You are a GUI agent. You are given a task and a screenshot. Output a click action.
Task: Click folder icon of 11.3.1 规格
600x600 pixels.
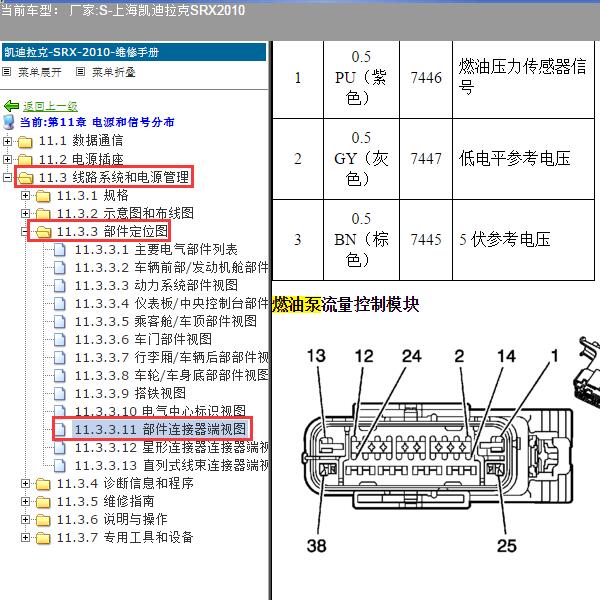(x=43, y=196)
